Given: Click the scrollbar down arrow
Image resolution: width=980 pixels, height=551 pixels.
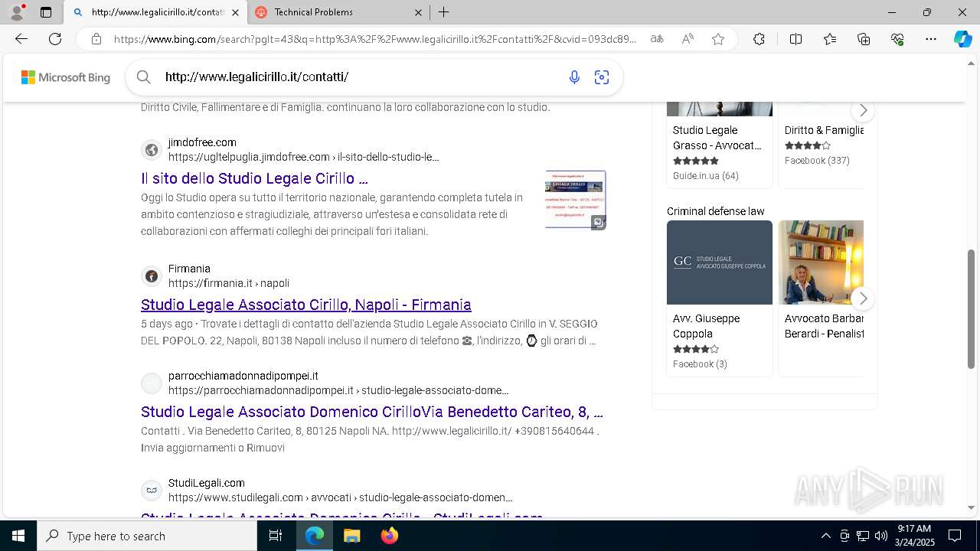Looking at the screenshot, I should click(972, 507).
